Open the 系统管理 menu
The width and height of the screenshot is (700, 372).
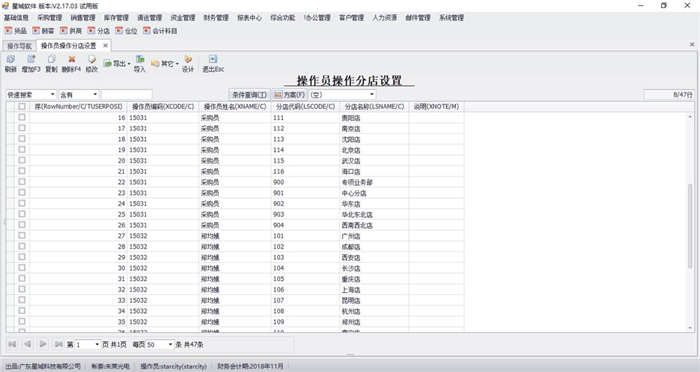click(x=451, y=18)
